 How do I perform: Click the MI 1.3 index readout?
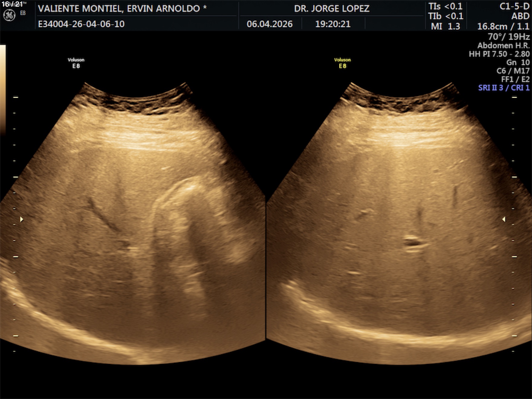tap(445, 26)
